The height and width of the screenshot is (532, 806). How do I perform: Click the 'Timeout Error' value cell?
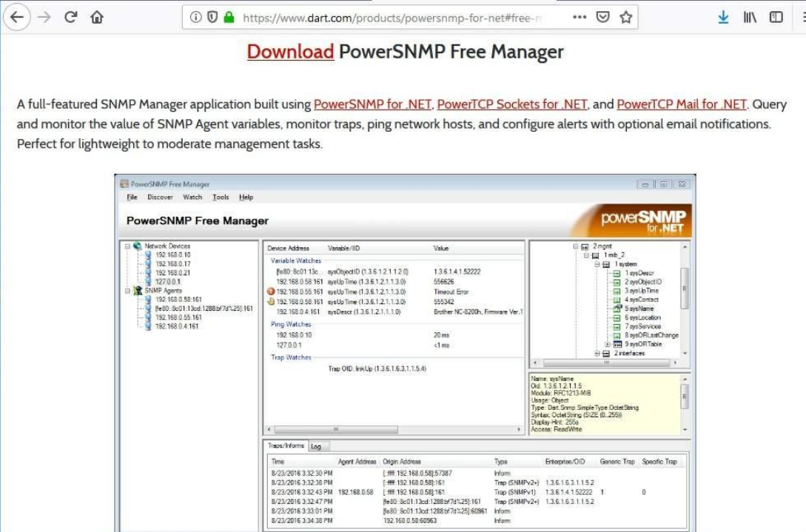451,292
